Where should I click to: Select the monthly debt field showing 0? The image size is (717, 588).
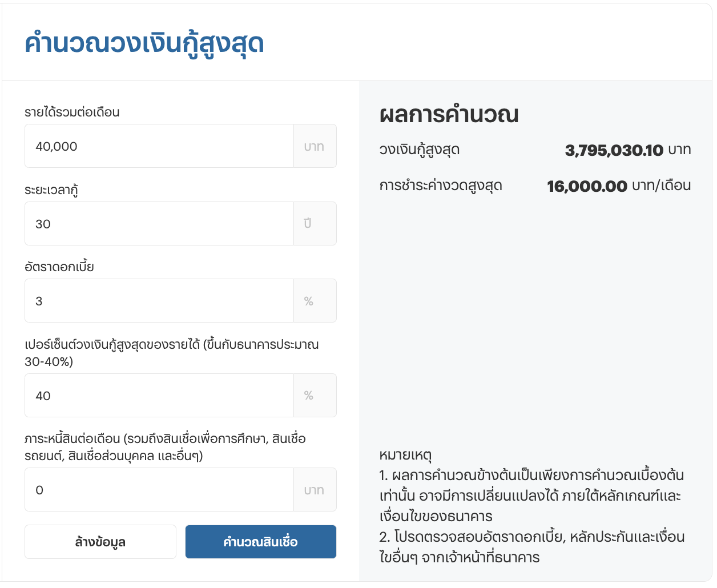tap(159, 490)
